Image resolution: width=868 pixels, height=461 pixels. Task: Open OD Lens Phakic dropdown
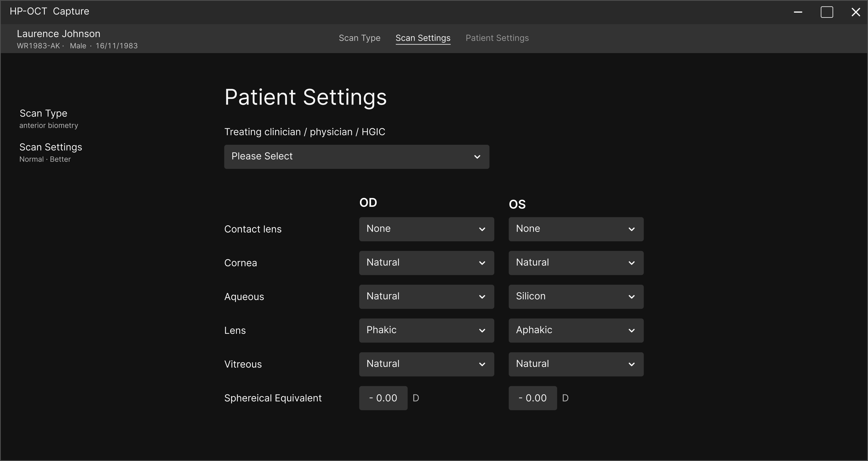(426, 330)
